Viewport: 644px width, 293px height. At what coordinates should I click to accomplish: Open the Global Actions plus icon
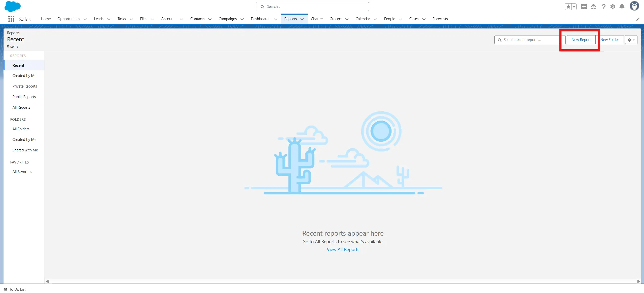coord(584,7)
